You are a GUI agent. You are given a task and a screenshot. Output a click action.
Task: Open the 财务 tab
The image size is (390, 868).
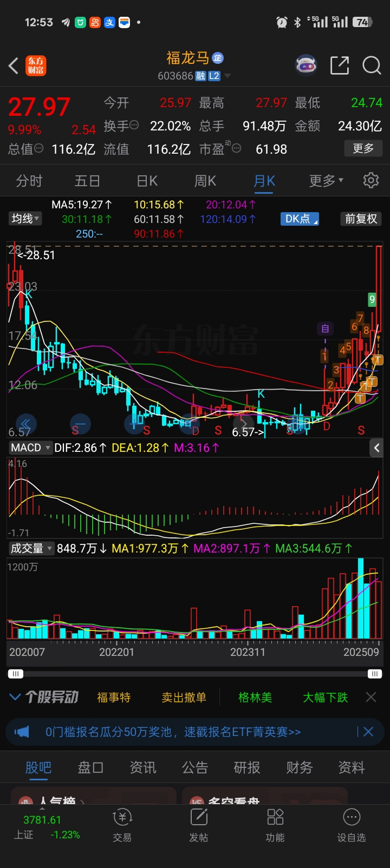[300, 767]
